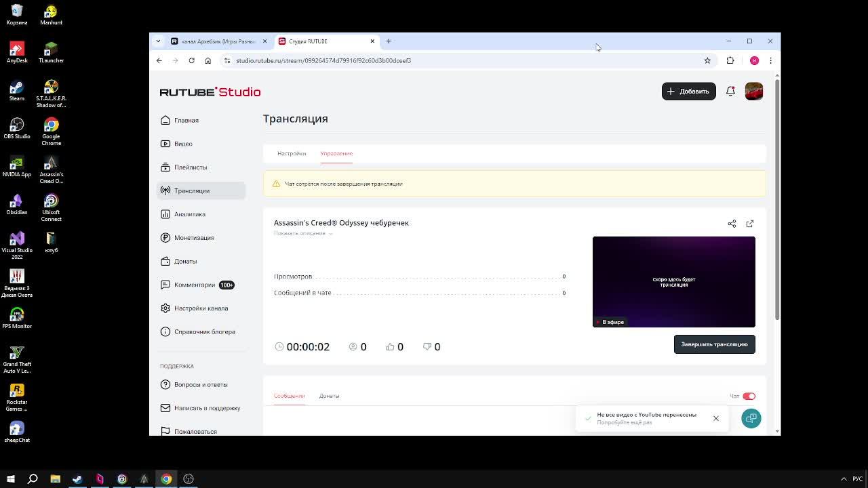Open Steam from the taskbar
This screenshot has width=868, height=488.
(77, 479)
